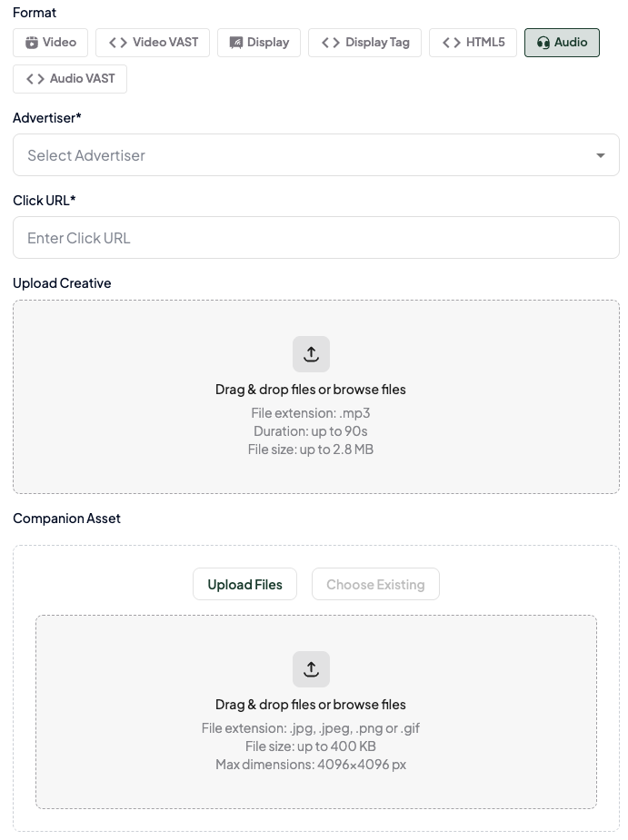The width and height of the screenshot is (628, 840).
Task: Click the code brackets icon on Audio VAST
Action: coord(35,79)
